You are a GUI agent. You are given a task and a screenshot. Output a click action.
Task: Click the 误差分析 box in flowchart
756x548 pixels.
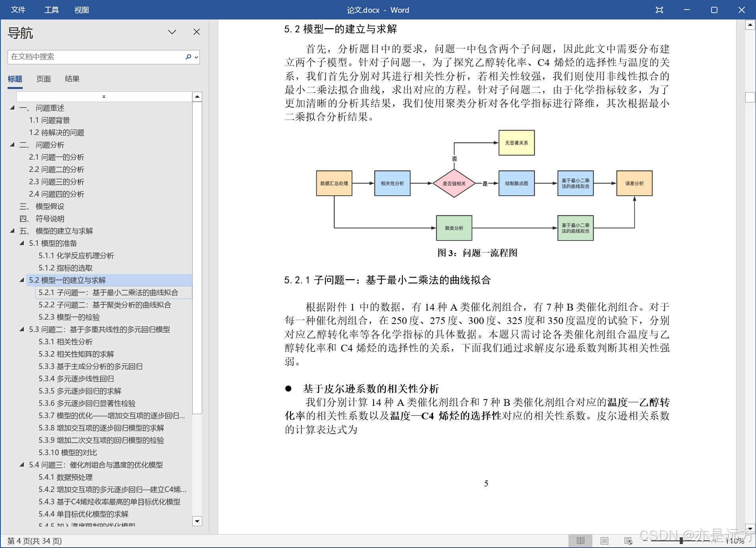[x=634, y=183]
